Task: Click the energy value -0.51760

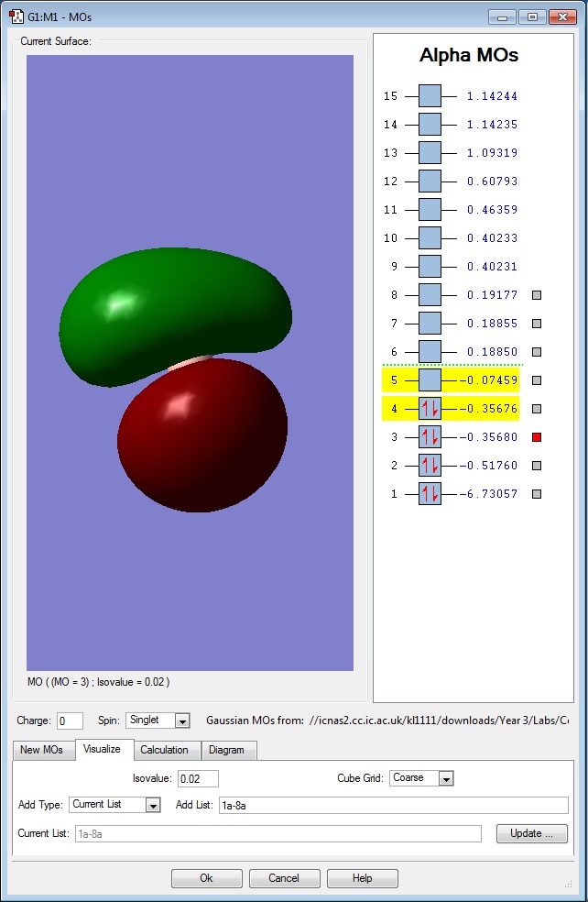Action: [x=488, y=466]
